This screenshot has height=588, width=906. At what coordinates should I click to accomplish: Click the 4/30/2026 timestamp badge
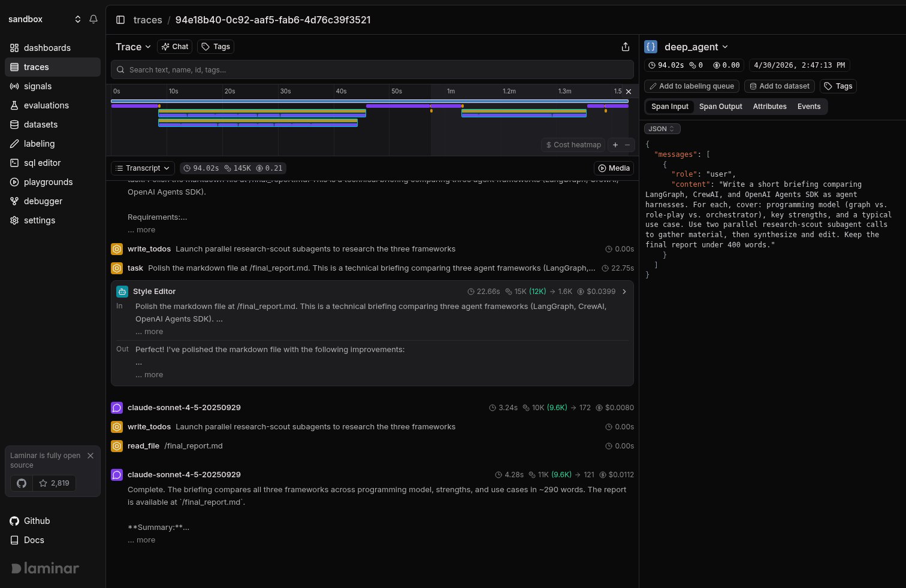tap(799, 65)
